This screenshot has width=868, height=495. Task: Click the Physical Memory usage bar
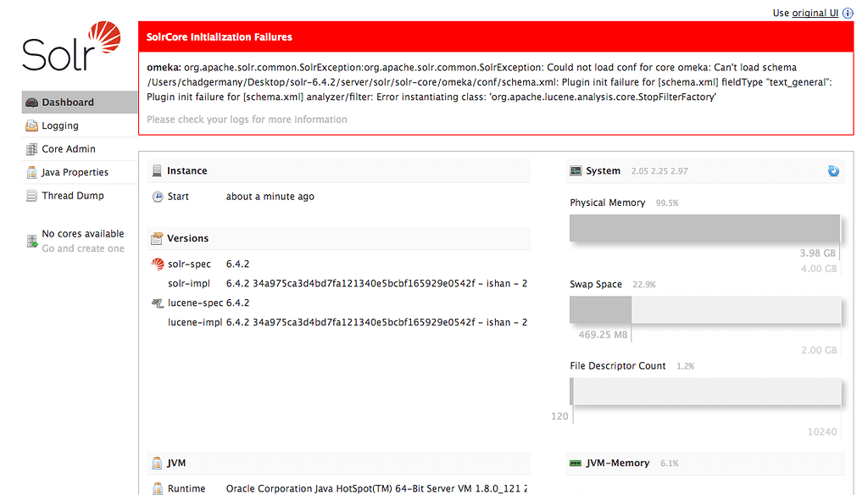pyautogui.click(x=704, y=227)
